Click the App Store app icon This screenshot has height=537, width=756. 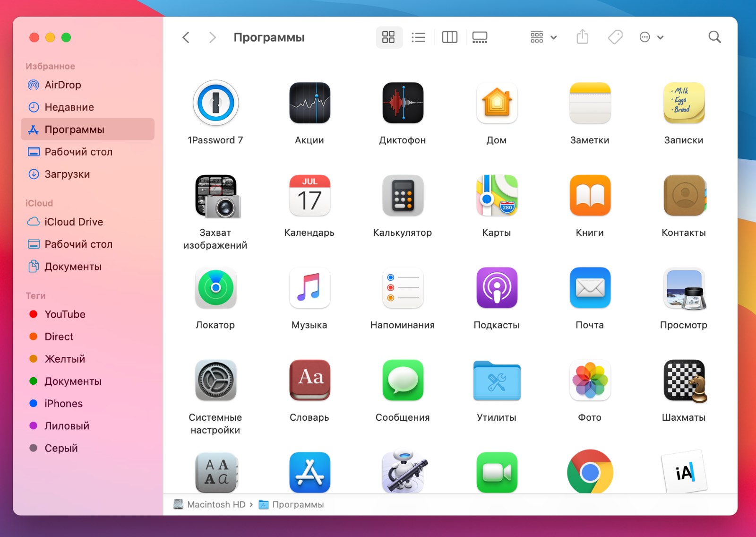(x=309, y=472)
